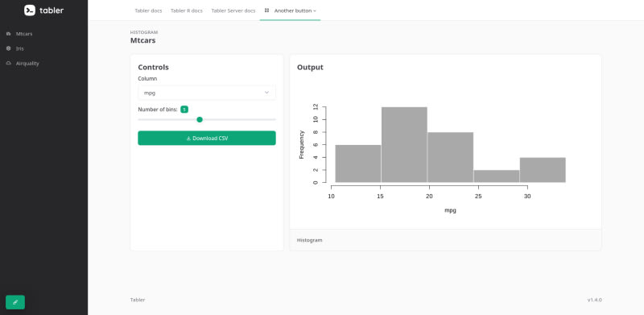Open the Tabler docs link
The image size is (644, 315).
tap(148, 10)
